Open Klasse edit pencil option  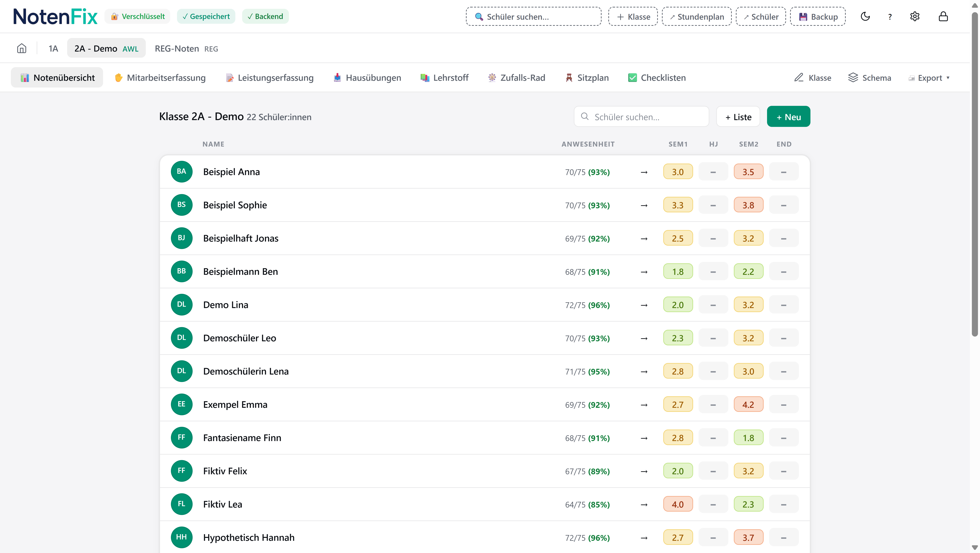click(813, 78)
